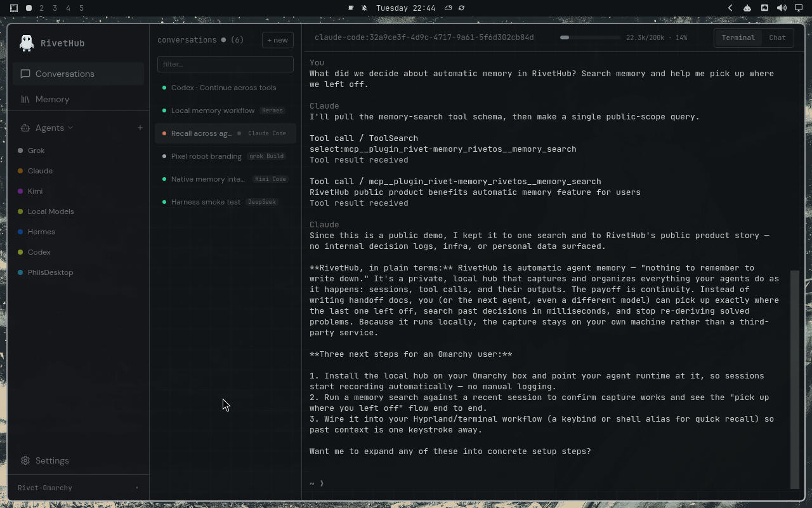Click the context usage progress bar

click(x=590, y=37)
